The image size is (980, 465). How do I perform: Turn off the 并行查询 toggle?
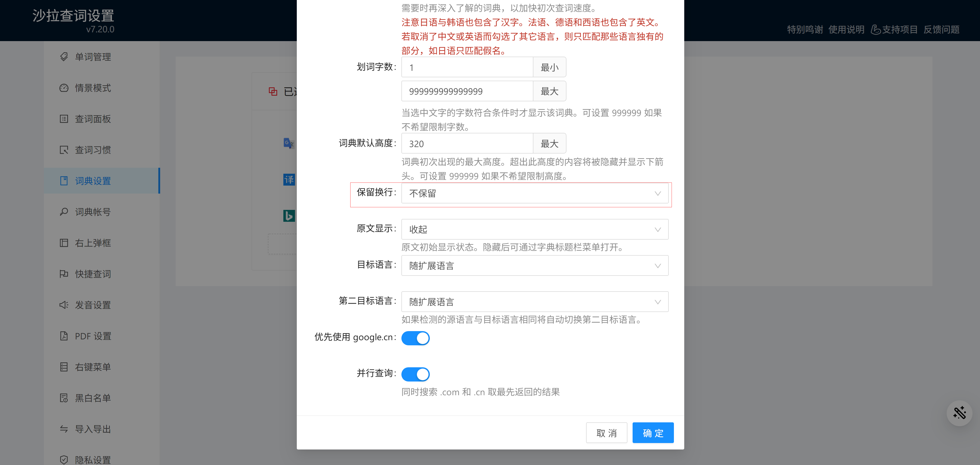coord(415,374)
